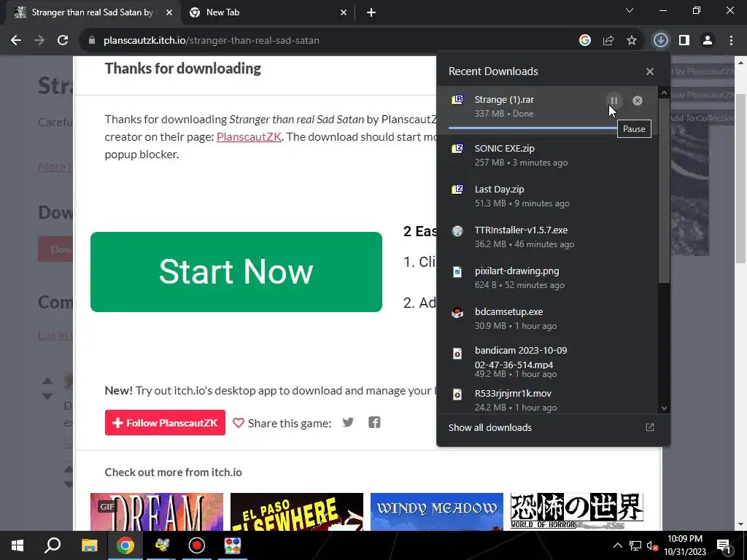Click the Strange (1).rar file icon

[x=457, y=99]
